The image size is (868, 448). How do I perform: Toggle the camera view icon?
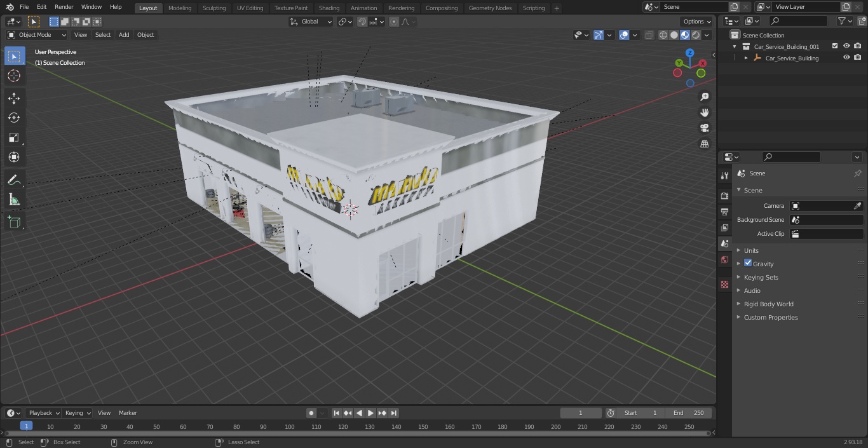pos(705,128)
